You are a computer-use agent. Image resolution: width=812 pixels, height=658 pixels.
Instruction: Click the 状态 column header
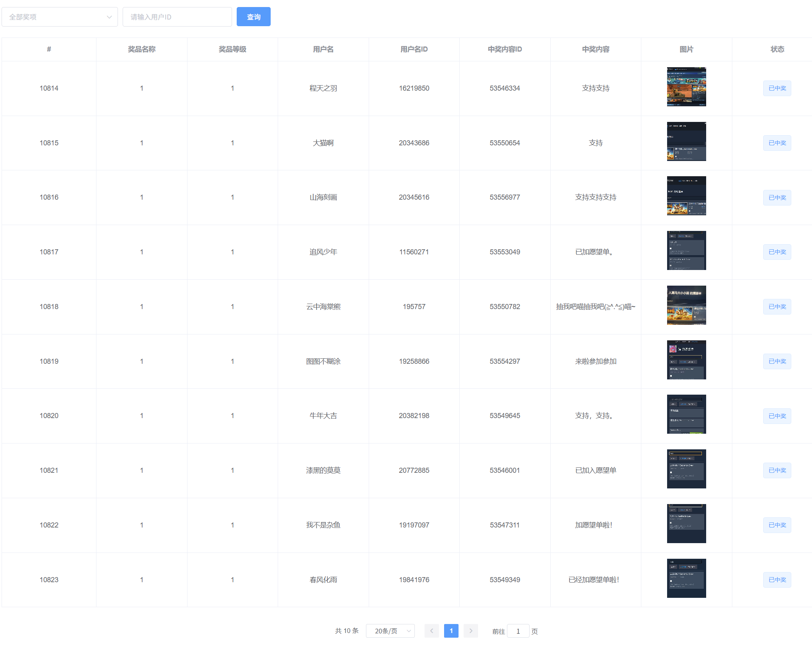777,49
